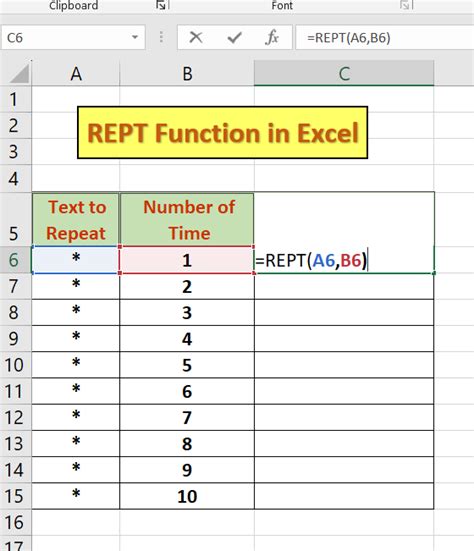Open the Font group dialog launcher

[x=405, y=5]
